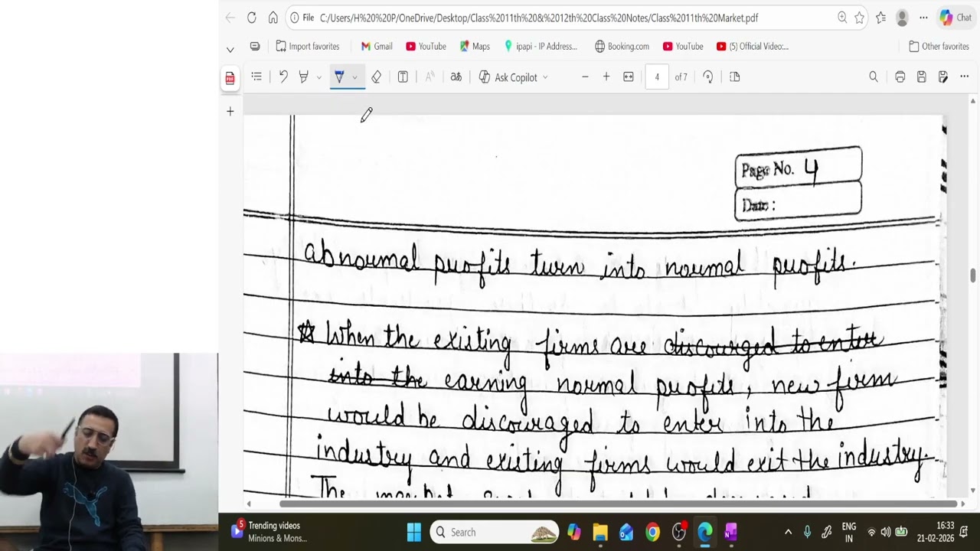Toggle the Erase tool

[376, 77]
